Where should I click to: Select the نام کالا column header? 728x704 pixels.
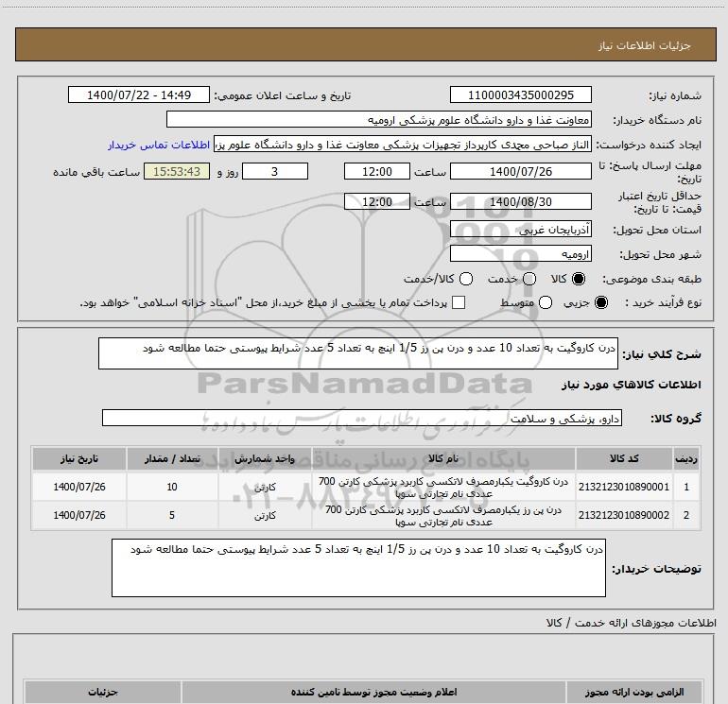coord(443,458)
